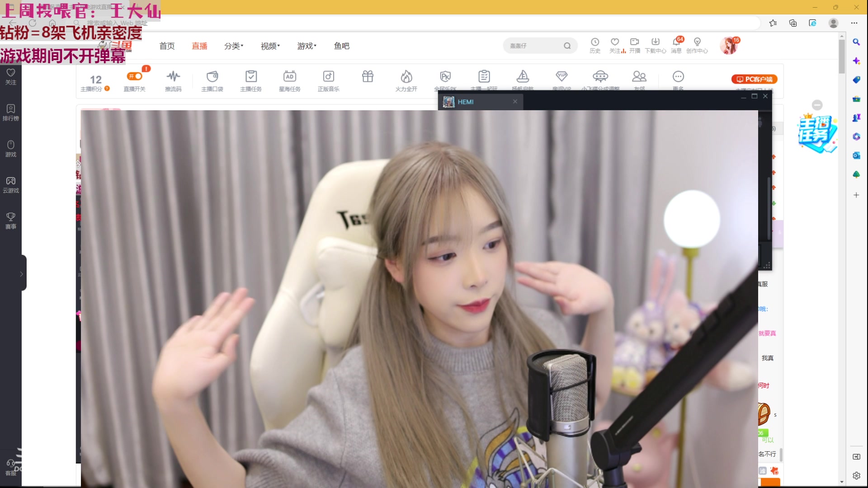This screenshot has height=488, width=868.
Task: Expand the left sidebar arrow handle
Action: pos(22,273)
